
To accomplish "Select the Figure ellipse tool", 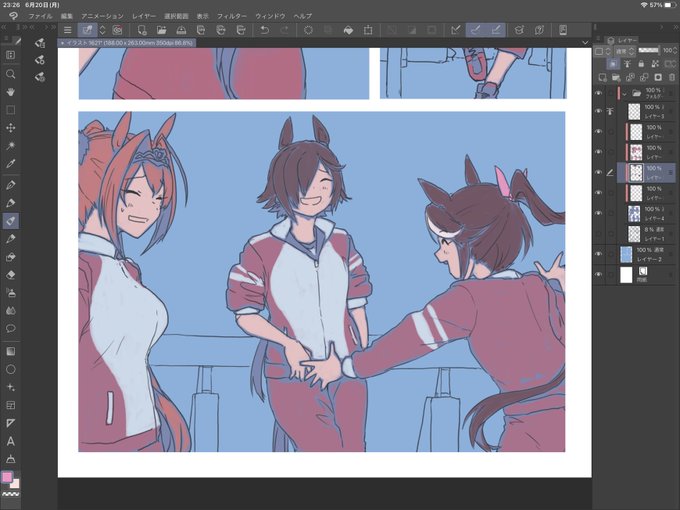I will (x=10, y=369).
